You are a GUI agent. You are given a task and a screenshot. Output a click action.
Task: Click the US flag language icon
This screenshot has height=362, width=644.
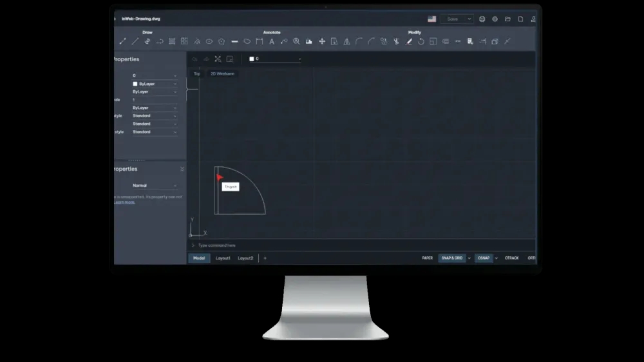[431, 19]
